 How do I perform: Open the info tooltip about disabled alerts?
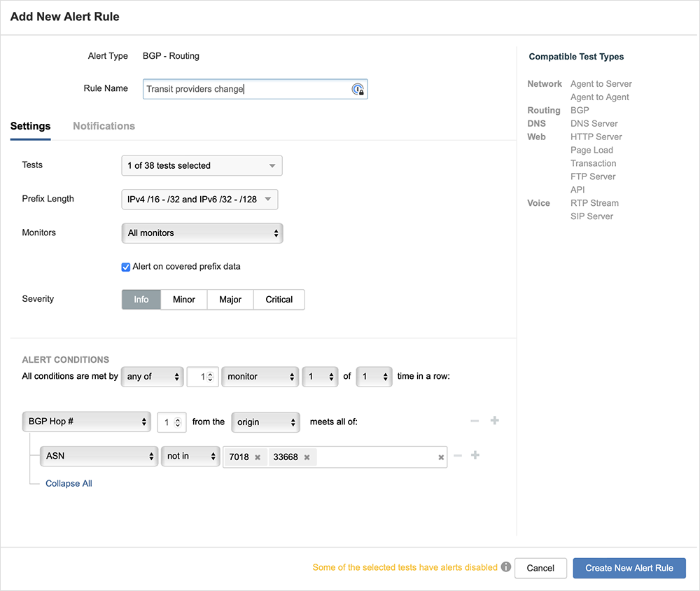505,567
